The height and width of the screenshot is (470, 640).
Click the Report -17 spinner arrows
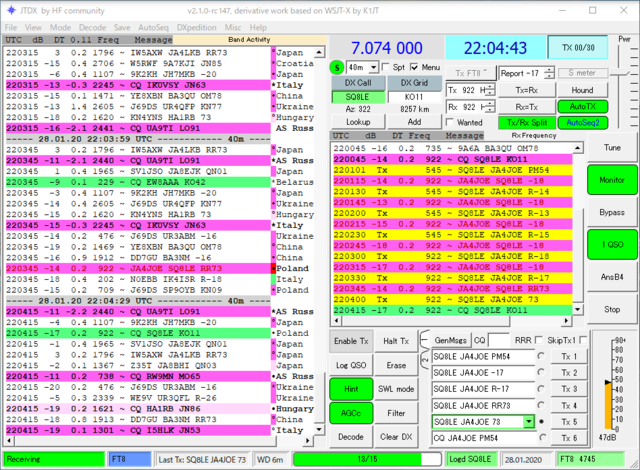click(549, 73)
